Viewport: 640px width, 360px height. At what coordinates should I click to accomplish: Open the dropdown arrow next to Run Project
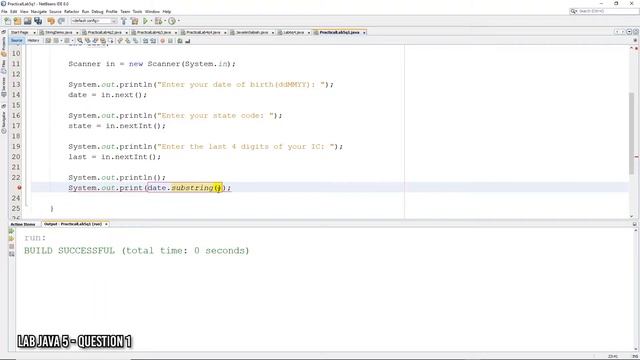point(151,21)
